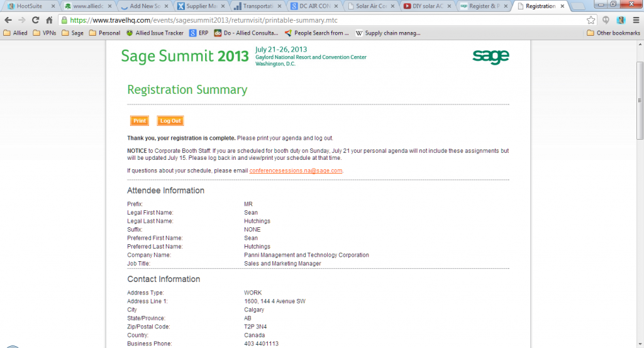Email conferencesessions.na@sage.com link
Screen dimensions: 644x348
[296, 171]
